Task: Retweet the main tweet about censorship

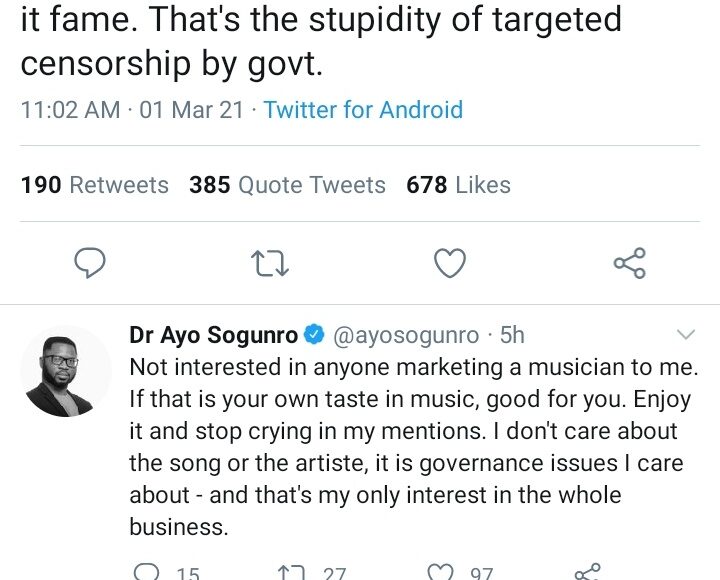Action: pyautogui.click(x=271, y=263)
